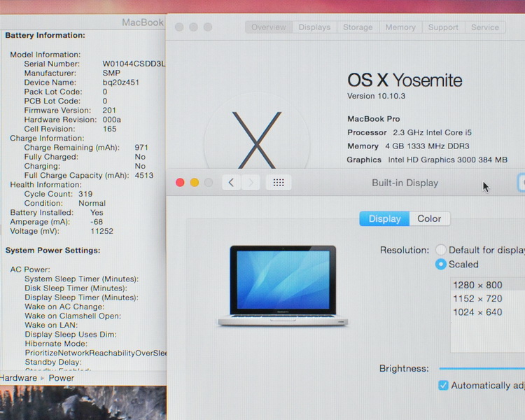
Task: Open the Support tab in About This Mac
Action: [443, 27]
